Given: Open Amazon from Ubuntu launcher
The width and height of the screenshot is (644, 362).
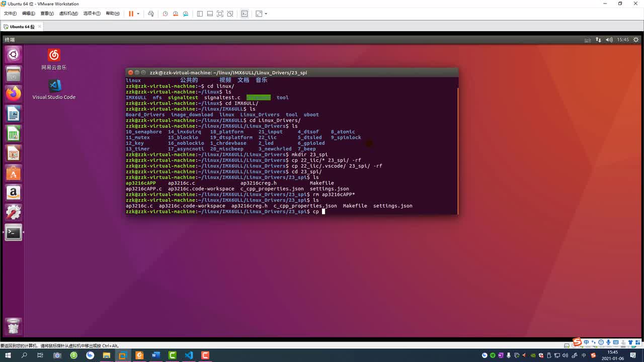Looking at the screenshot, I should pos(14,192).
